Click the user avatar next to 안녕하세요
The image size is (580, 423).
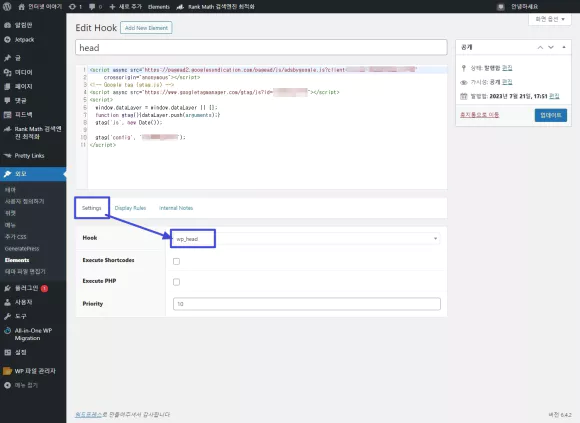pyautogui.click(x=501, y=7)
